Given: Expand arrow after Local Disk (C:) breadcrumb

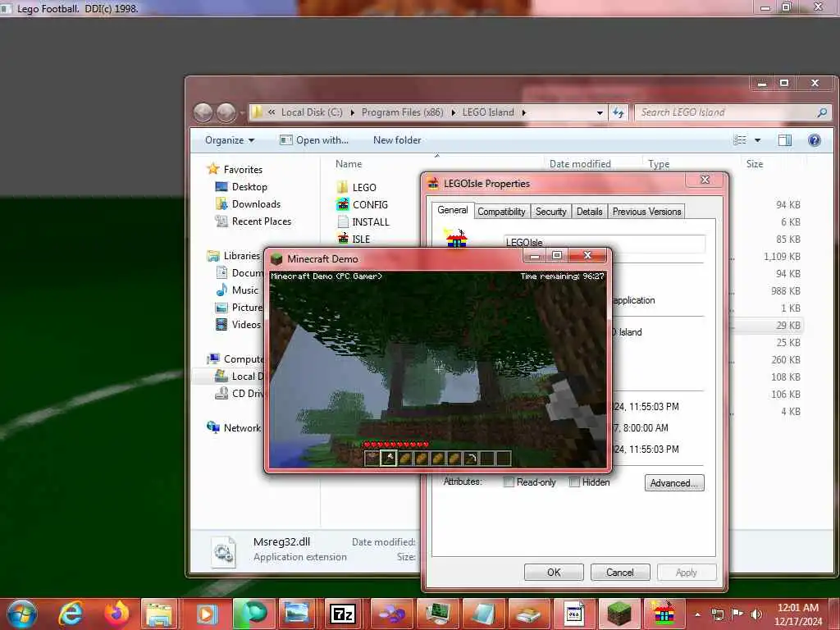Looking at the screenshot, I should (352, 112).
